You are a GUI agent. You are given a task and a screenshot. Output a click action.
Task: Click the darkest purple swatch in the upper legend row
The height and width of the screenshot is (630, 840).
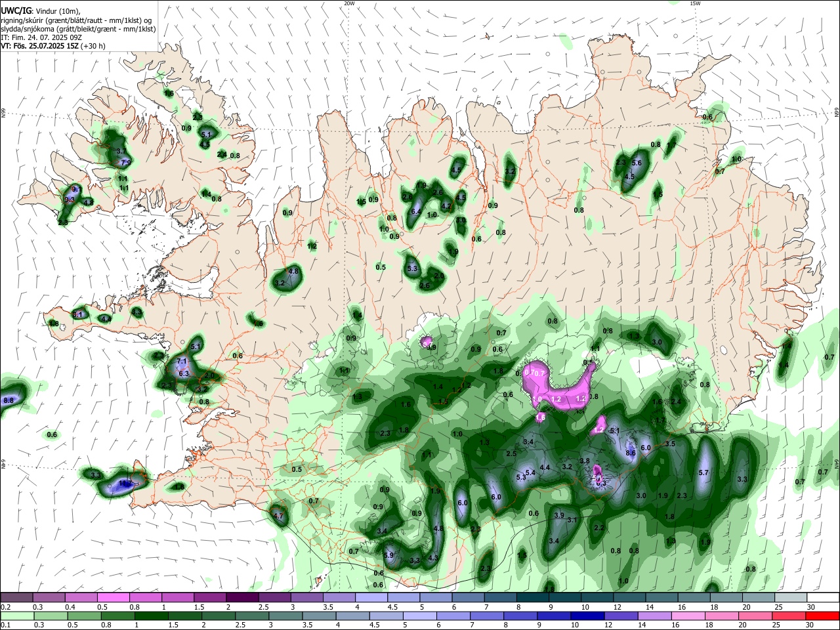pyautogui.click(x=241, y=597)
